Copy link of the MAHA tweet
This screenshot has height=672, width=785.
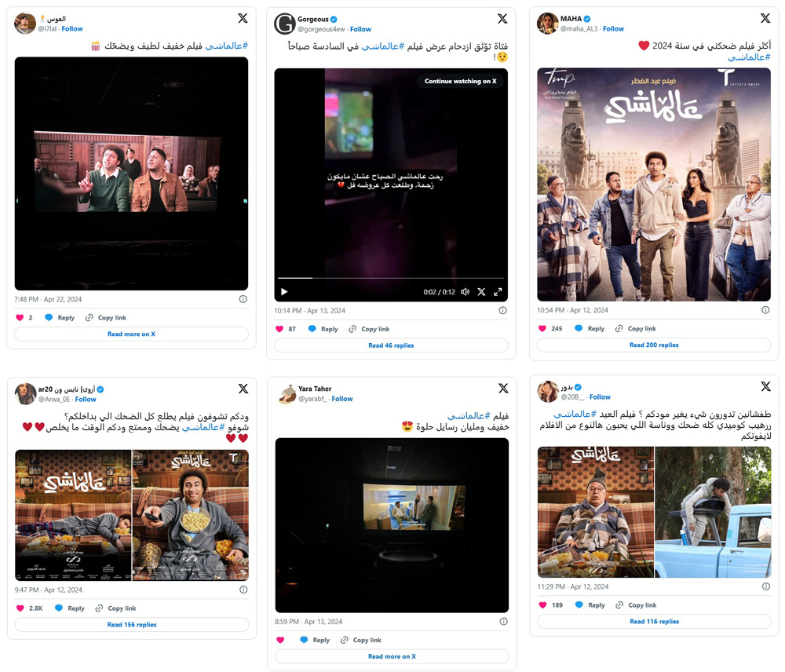(635, 328)
